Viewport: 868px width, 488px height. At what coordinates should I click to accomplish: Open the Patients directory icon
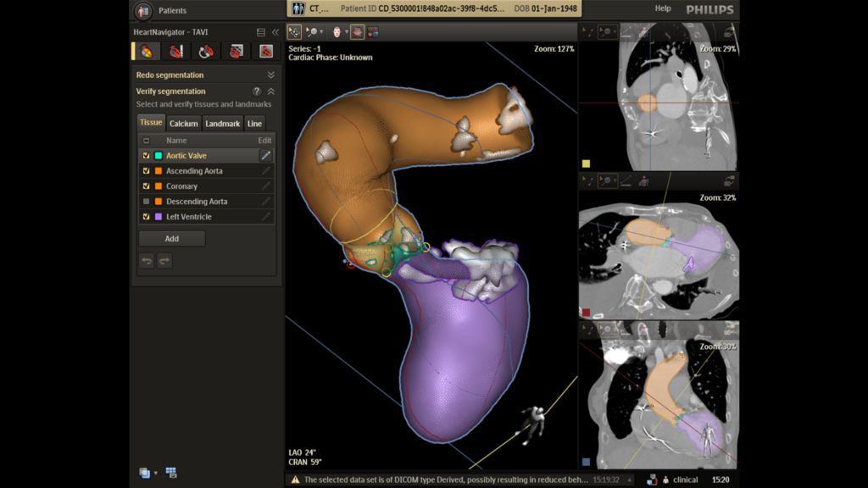click(143, 10)
